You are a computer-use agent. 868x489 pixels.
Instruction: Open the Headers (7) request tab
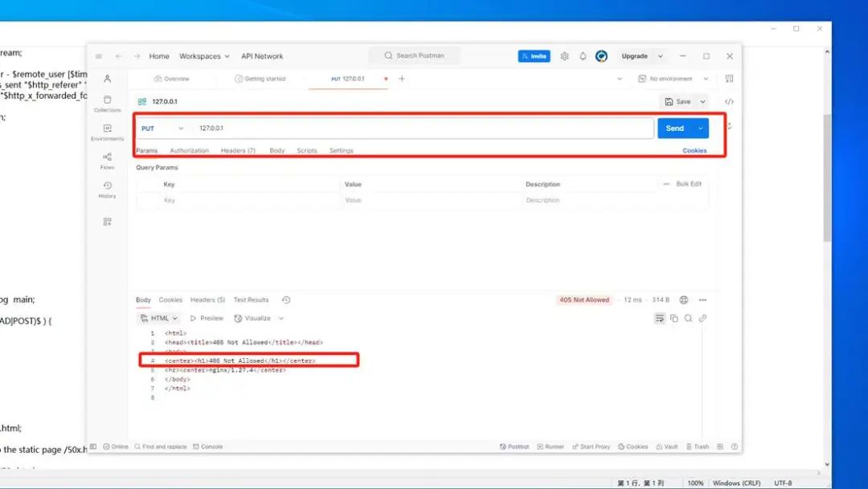click(238, 150)
